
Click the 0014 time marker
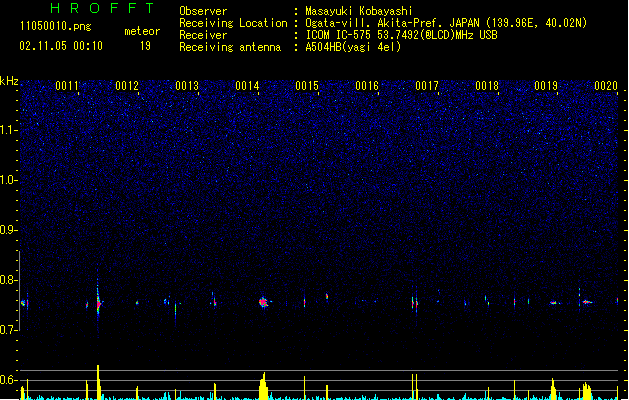click(247, 86)
